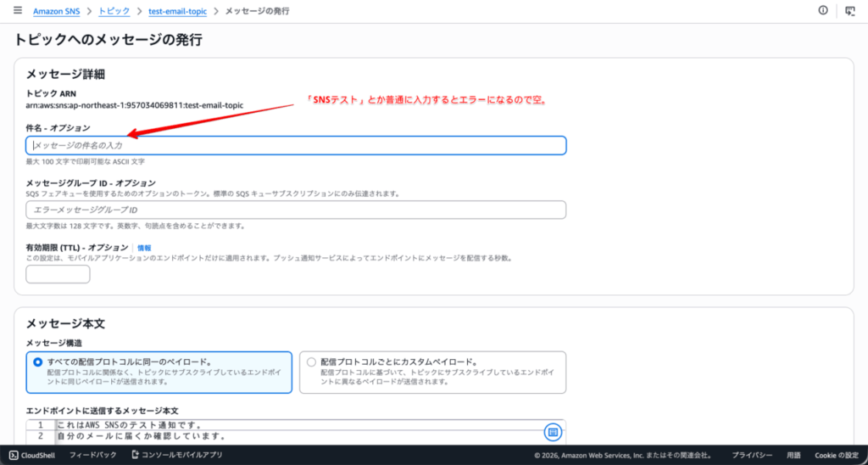The height and width of the screenshot is (465, 868).
Task: Click the メッセージ本文 section heading
Action: click(x=66, y=323)
